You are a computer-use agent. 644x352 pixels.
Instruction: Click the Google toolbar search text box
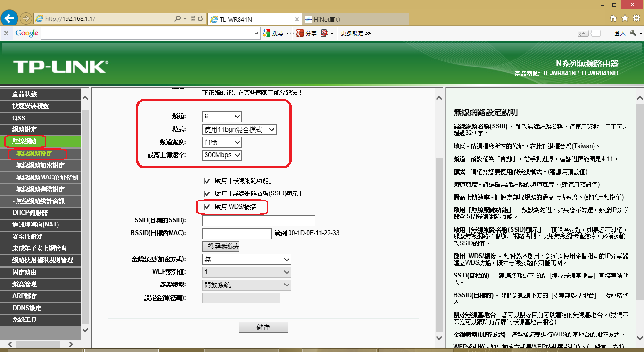point(147,33)
